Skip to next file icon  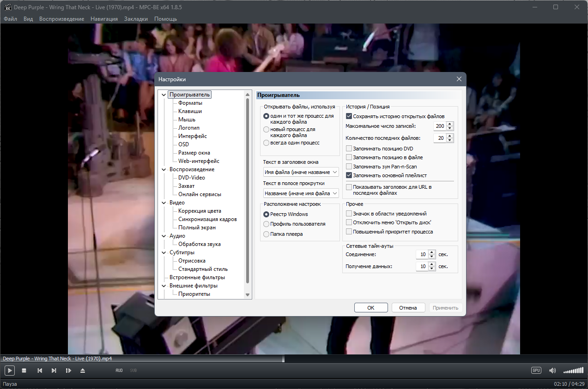click(54, 371)
